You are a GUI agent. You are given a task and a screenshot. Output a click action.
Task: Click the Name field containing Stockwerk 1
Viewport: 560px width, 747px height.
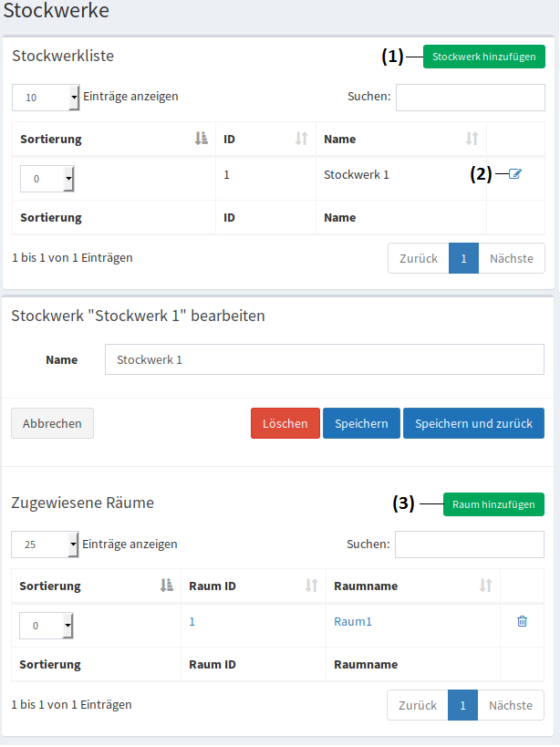pyautogui.click(x=324, y=359)
